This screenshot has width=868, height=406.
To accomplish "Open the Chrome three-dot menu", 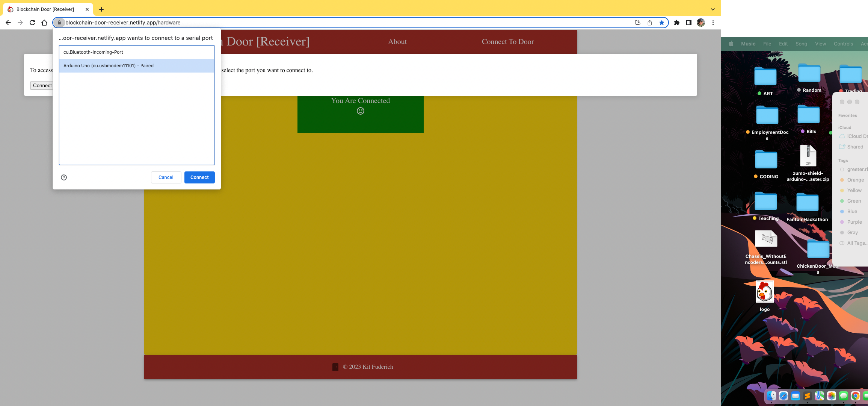I will click(713, 23).
